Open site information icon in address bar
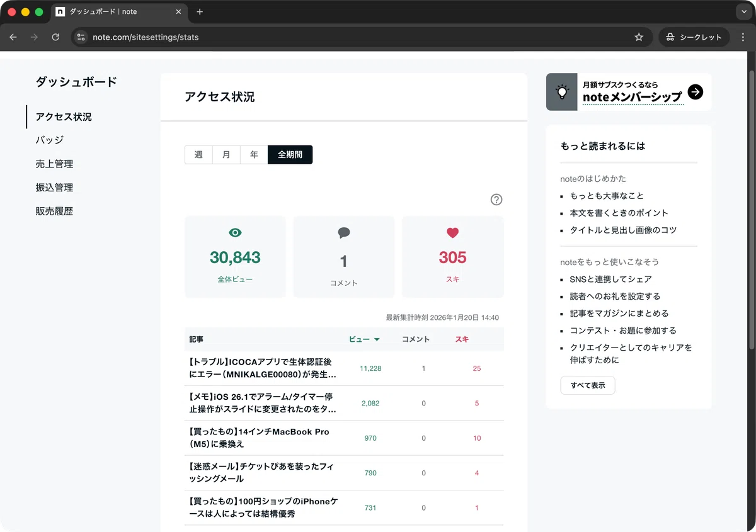This screenshot has height=532, width=756. coord(81,37)
